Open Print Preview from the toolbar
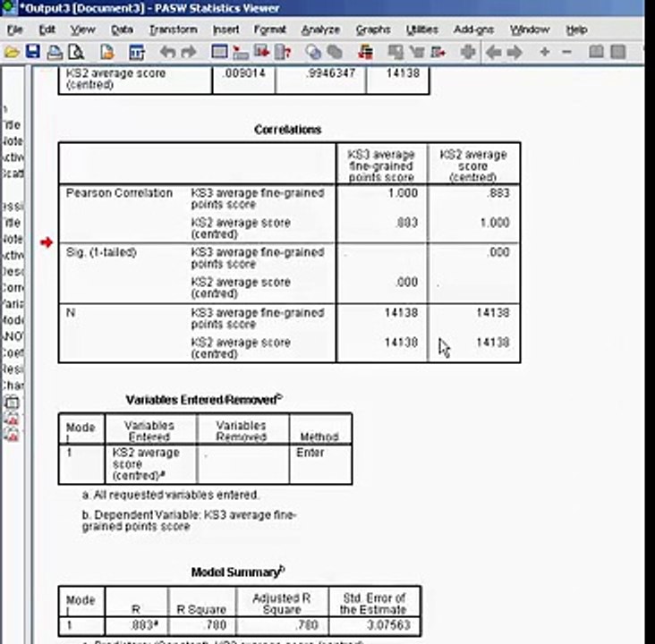 tap(76, 52)
